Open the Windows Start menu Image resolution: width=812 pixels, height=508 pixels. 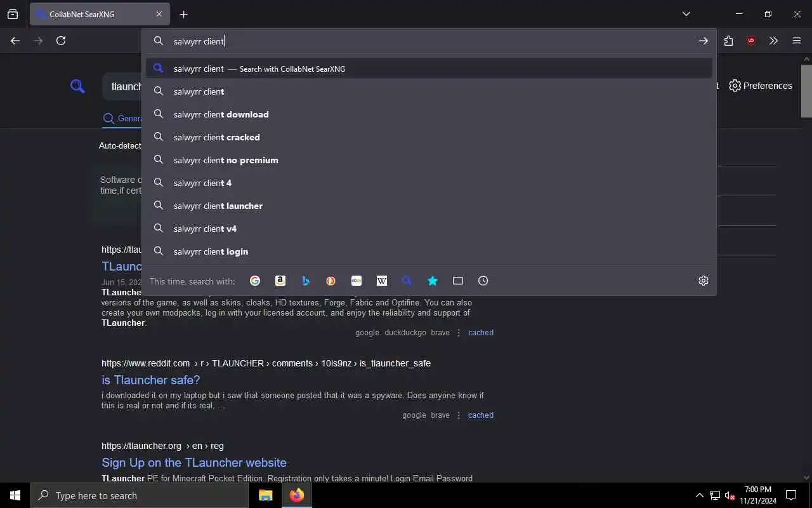[x=15, y=495]
